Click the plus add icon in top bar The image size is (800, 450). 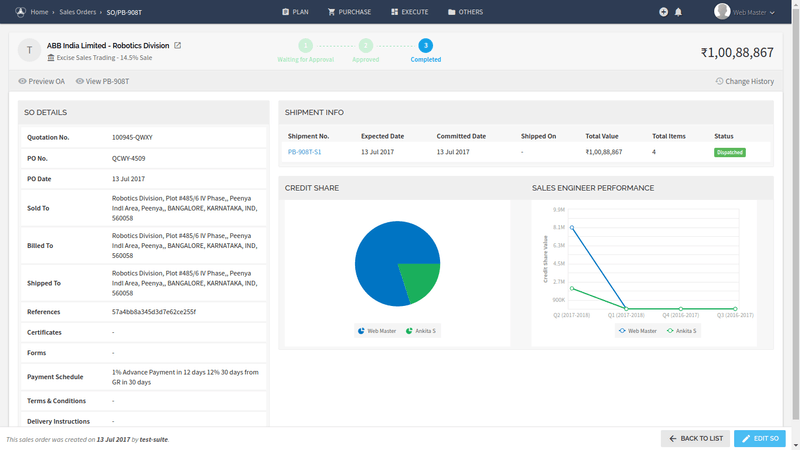click(x=663, y=12)
